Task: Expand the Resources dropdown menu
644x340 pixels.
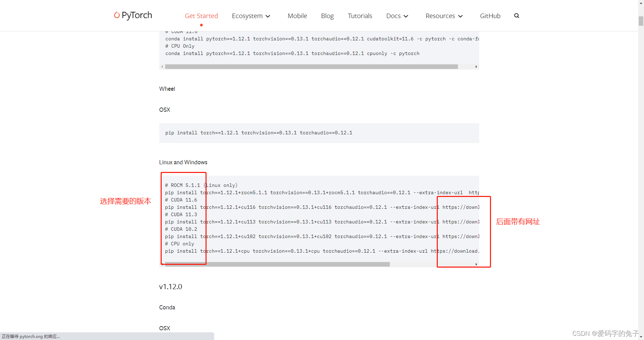Action: (444, 16)
